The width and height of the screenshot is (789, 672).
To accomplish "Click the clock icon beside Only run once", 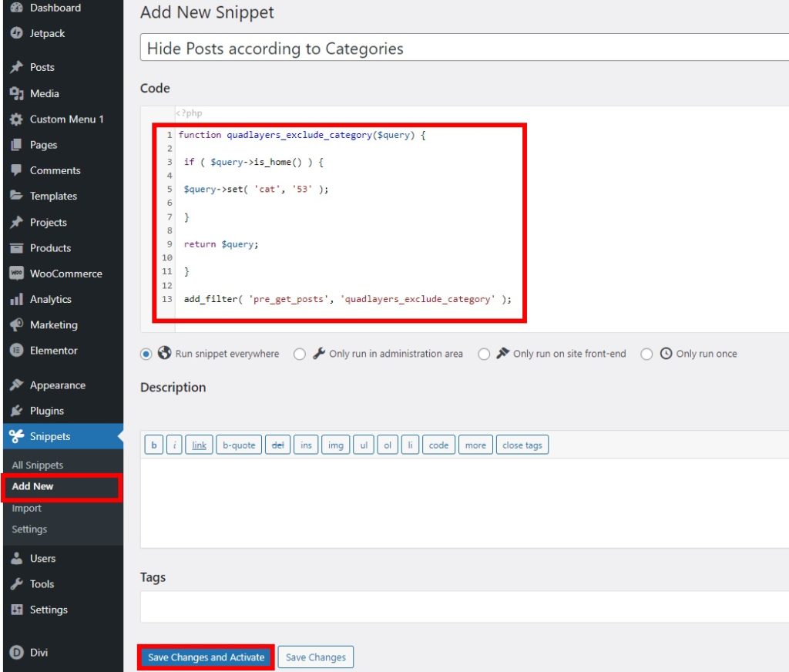I will coord(666,354).
